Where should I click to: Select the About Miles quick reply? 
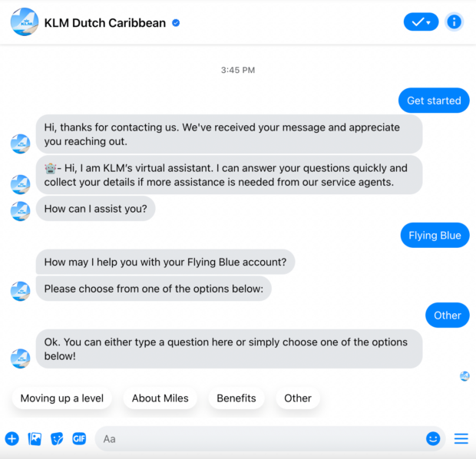pyautogui.click(x=160, y=398)
